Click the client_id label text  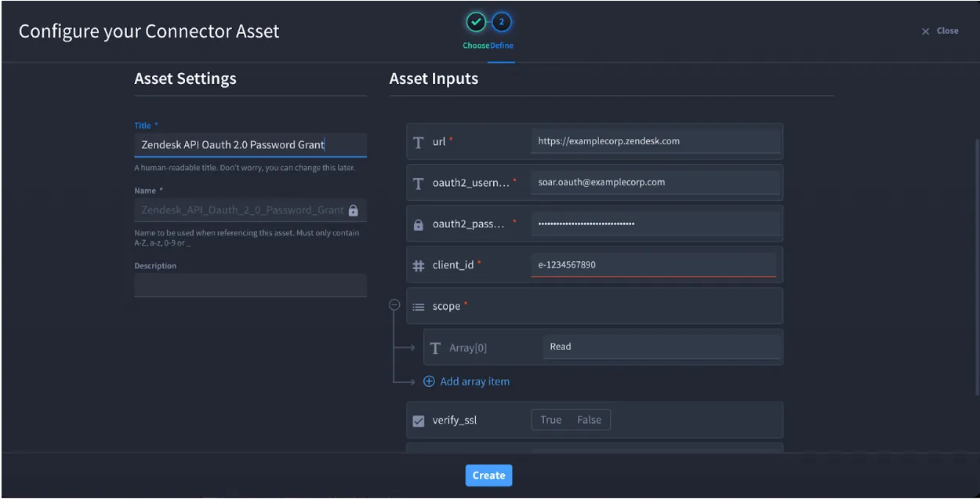[453, 265]
